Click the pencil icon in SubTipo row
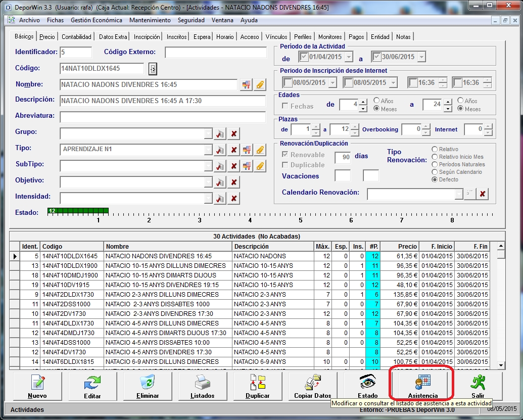The width and height of the screenshot is (523, 420). pos(260,166)
